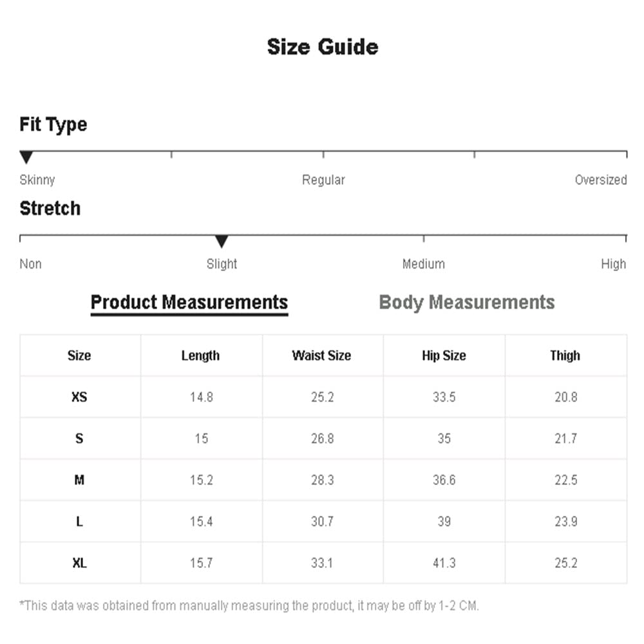Click the L size hip value 39
Image resolution: width=644 pixels, height=644 pixels.
point(444,522)
